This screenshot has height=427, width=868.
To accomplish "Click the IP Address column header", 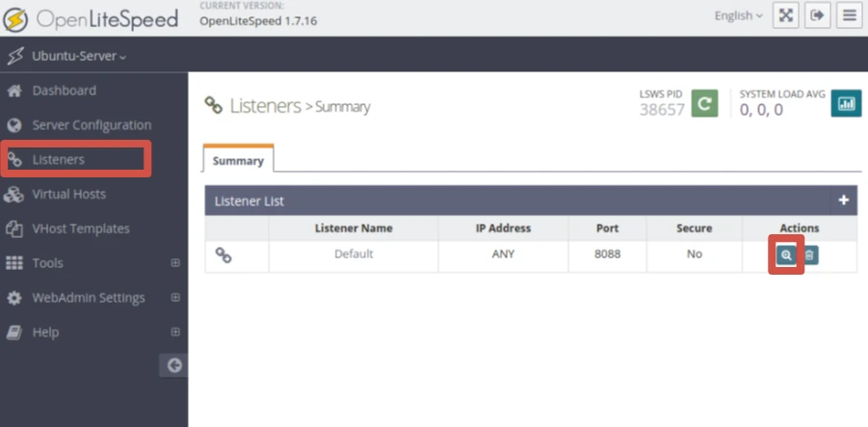I will 503,228.
